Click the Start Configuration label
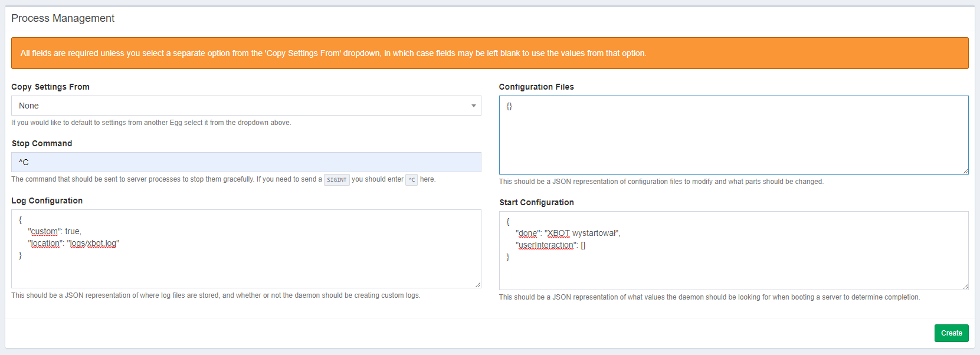 coord(536,202)
